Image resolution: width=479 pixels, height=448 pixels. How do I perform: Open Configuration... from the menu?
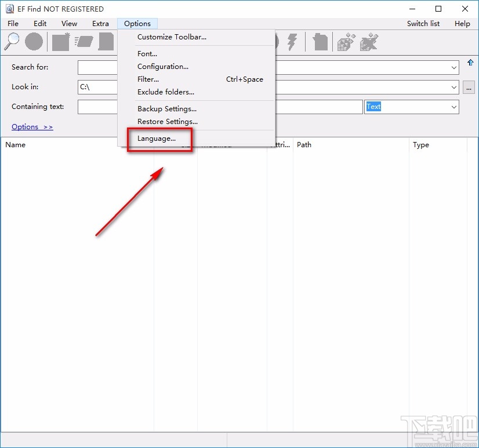pyautogui.click(x=196, y=67)
